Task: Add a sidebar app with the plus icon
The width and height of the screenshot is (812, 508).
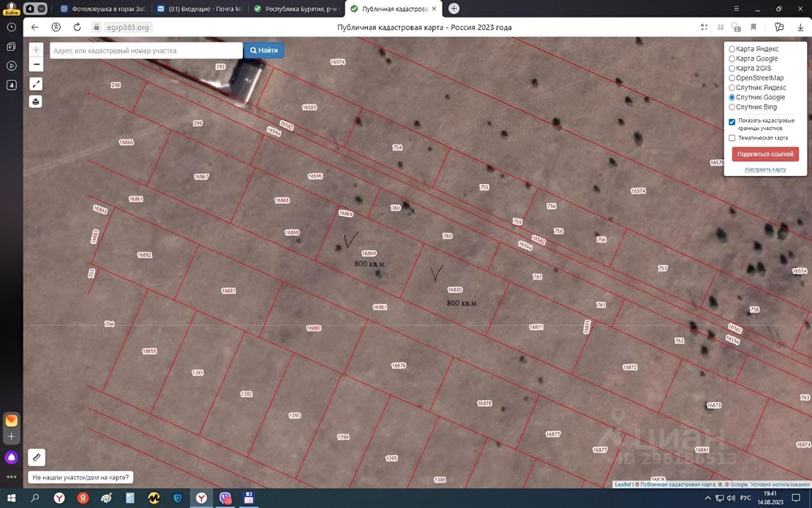Action: [x=11, y=437]
